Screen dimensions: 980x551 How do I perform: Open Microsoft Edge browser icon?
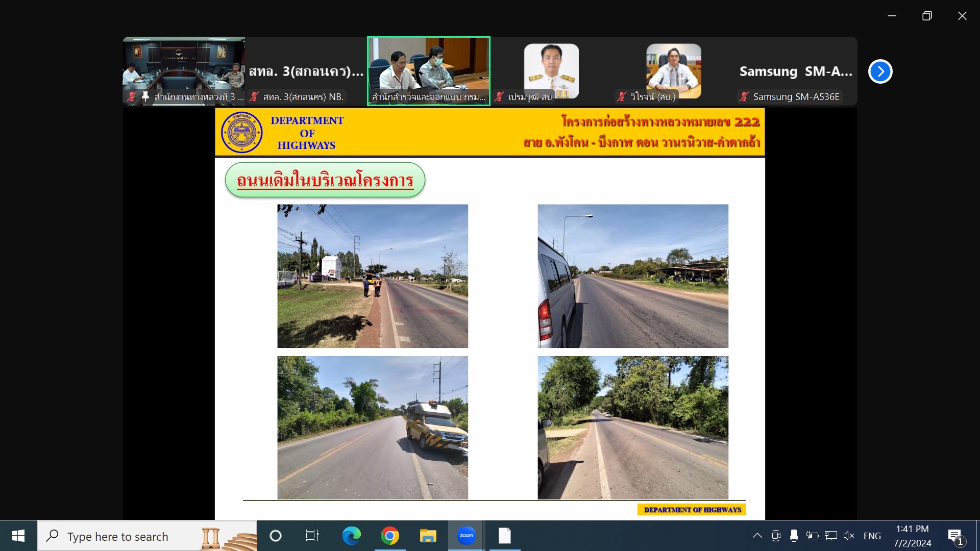351,536
